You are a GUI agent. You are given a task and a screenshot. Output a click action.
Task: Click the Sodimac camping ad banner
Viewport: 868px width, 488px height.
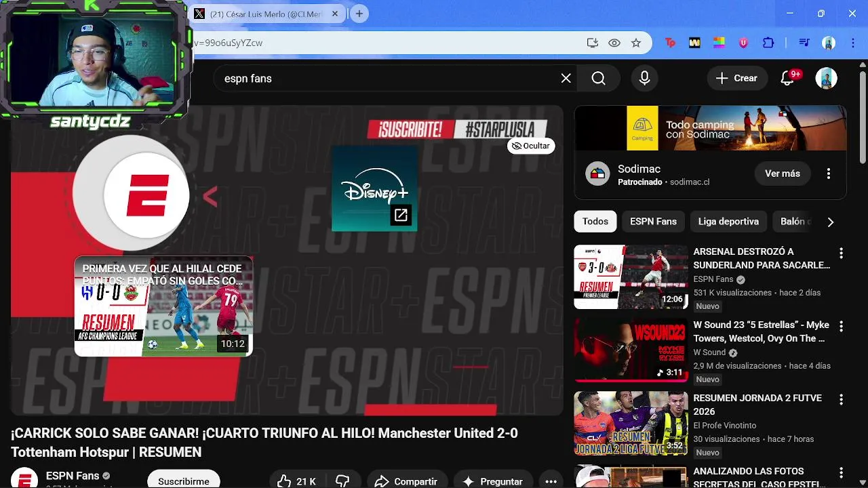pyautogui.click(x=710, y=127)
